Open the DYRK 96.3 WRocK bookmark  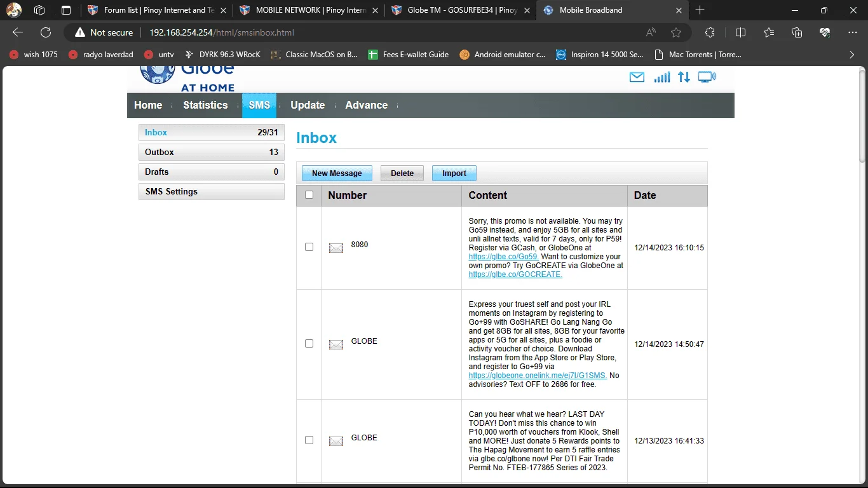pyautogui.click(x=222, y=55)
